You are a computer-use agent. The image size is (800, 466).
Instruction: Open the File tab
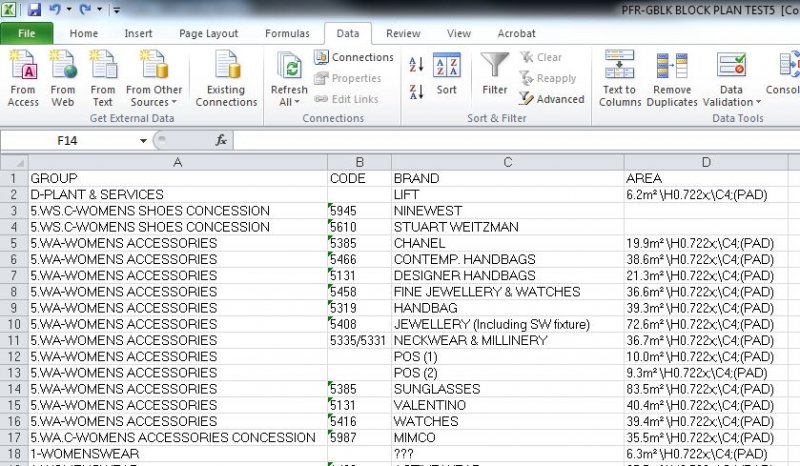tap(27, 33)
